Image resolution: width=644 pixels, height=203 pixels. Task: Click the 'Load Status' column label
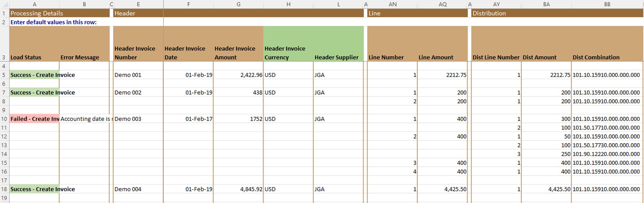point(26,57)
